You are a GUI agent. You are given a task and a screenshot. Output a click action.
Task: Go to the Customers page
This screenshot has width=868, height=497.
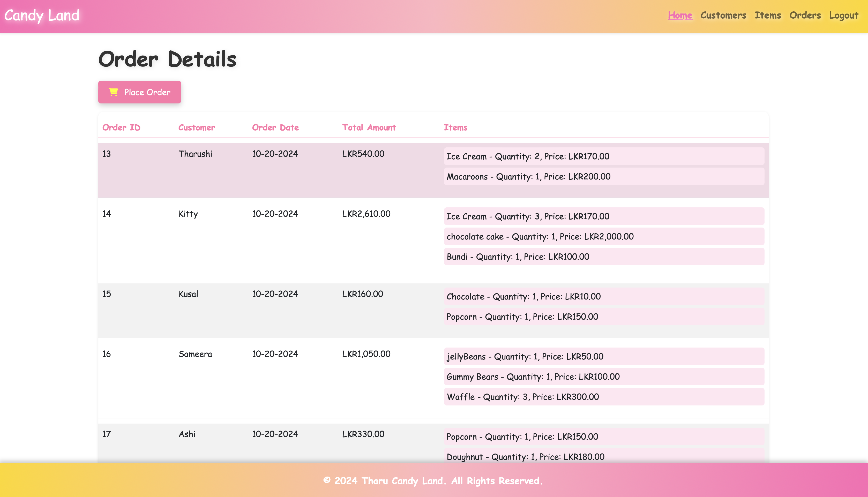(x=723, y=15)
